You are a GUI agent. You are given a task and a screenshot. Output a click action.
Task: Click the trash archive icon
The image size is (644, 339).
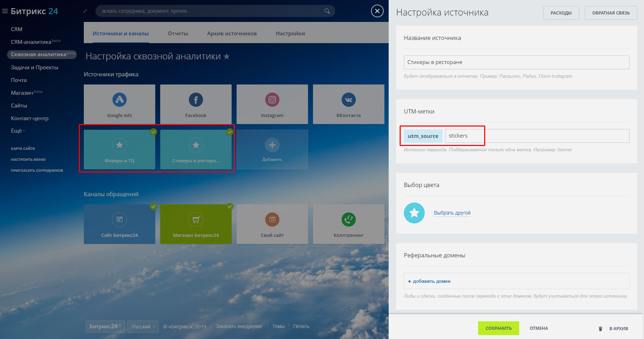[x=600, y=328]
